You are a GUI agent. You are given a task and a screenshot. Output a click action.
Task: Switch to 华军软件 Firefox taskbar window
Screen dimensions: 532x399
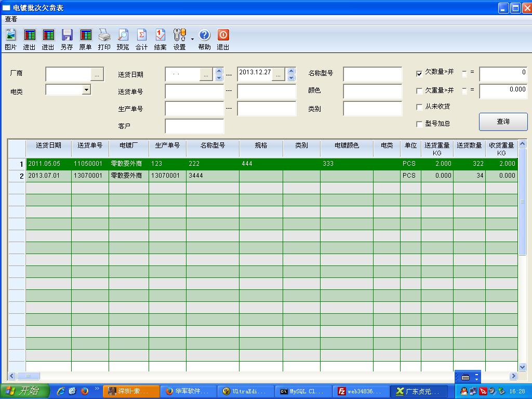click(188, 391)
